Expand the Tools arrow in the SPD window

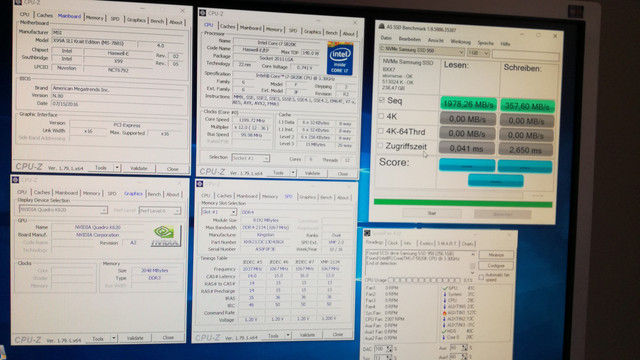288,335
